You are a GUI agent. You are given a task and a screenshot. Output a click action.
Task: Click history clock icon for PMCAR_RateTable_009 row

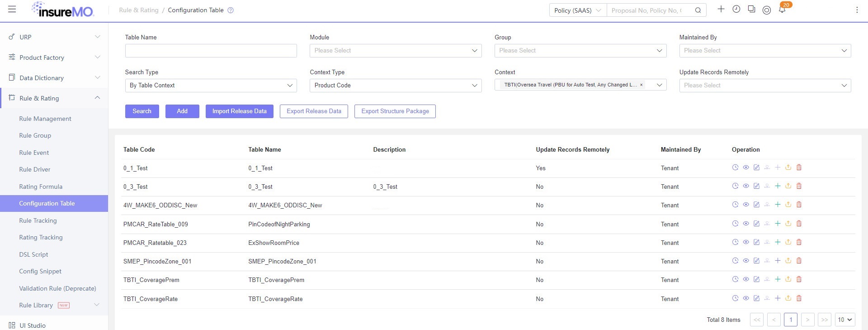(735, 224)
